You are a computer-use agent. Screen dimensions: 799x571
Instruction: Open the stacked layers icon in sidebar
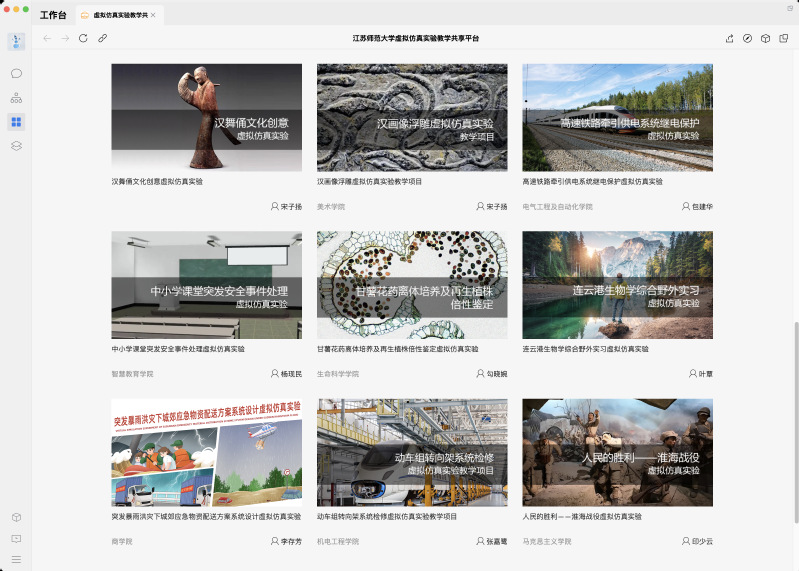click(x=16, y=146)
